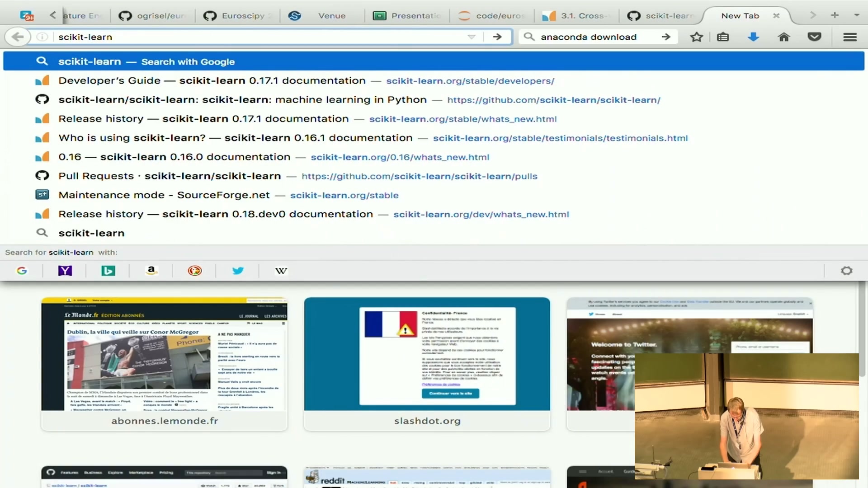Open Pull Requests scikit-learn suggestion
Image resolution: width=868 pixels, height=488 pixels.
[434, 176]
